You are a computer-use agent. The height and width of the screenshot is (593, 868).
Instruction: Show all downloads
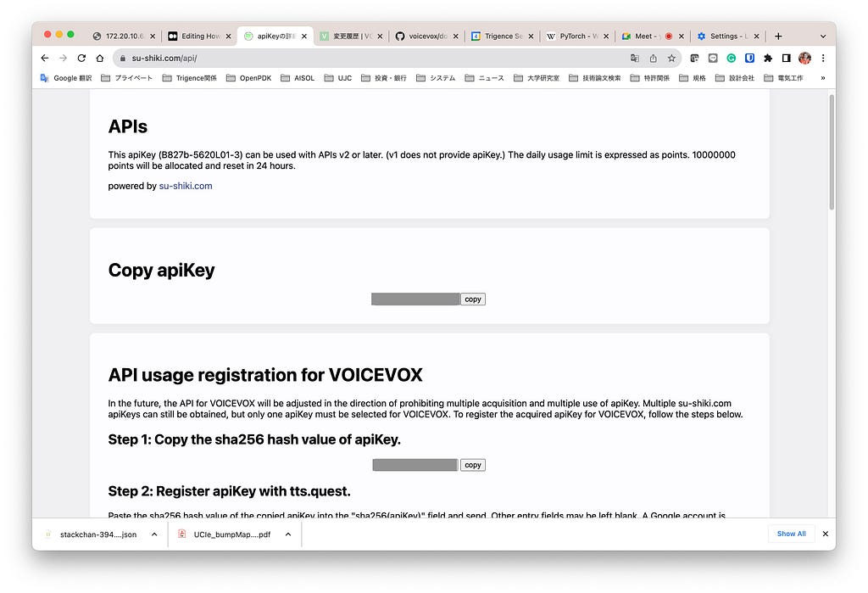(x=791, y=534)
